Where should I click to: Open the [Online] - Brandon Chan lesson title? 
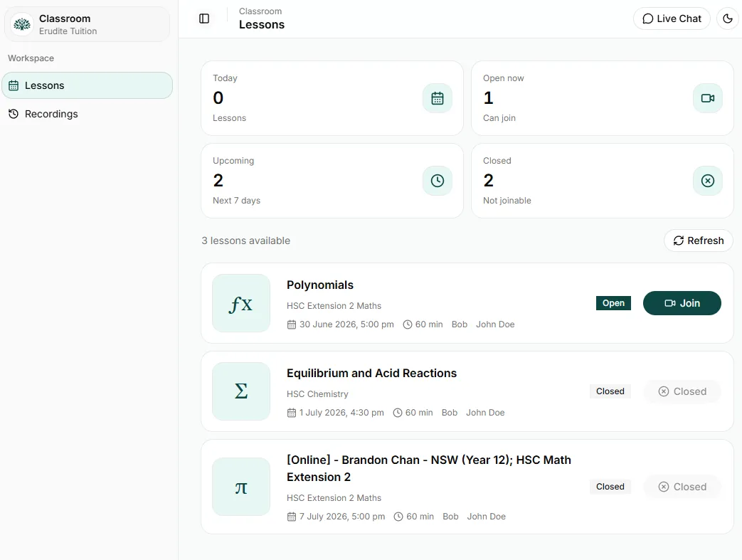(x=429, y=468)
